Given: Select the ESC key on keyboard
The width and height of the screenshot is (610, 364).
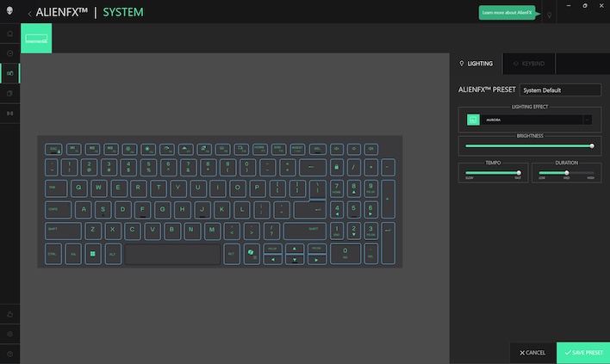Looking at the screenshot, I should tap(53, 149).
